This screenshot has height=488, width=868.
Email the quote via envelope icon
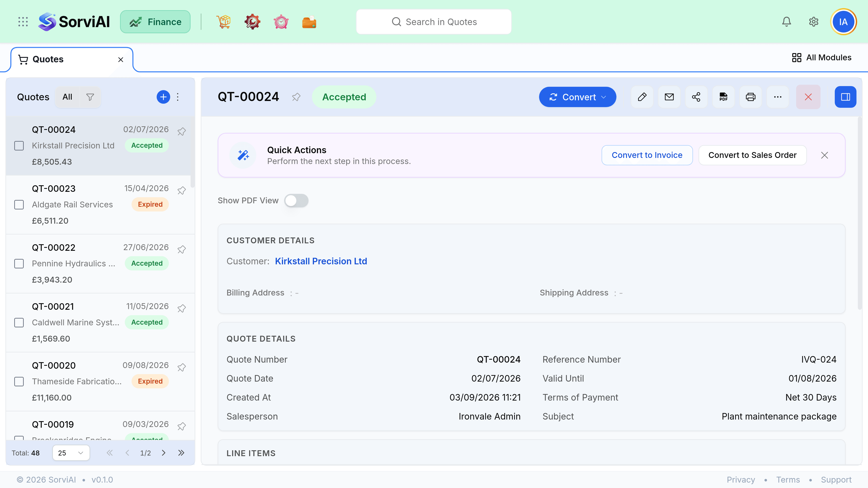coord(669,97)
